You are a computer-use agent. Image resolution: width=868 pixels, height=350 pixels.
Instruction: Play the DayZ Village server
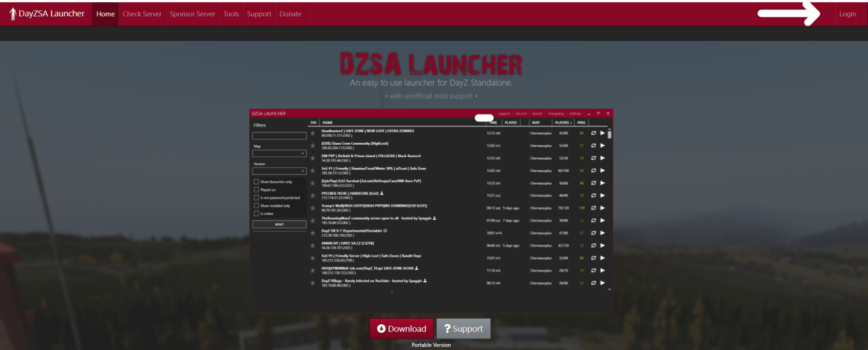tap(602, 283)
